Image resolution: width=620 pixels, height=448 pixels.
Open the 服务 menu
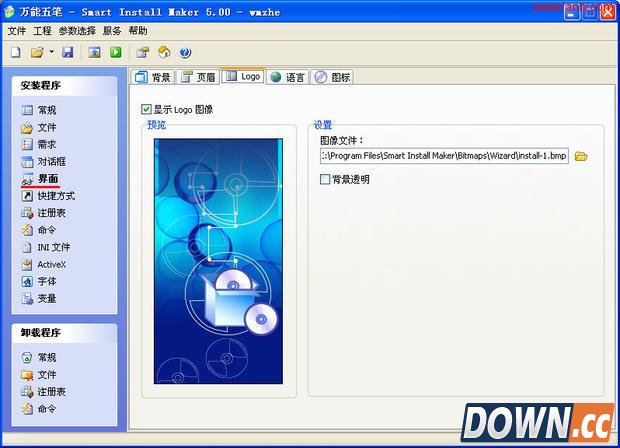coord(112,31)
